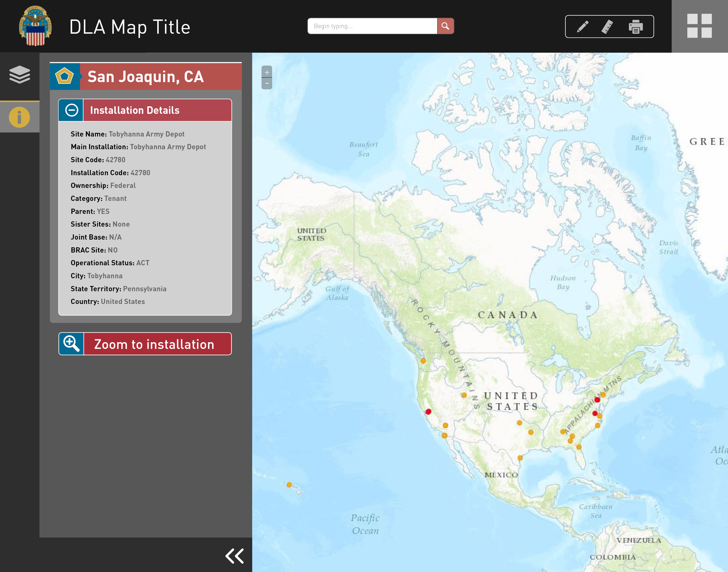The image size is (728, 572).
Task: Click the pentagon icon beside San Joaquin
Action: (x=65, y=76)
